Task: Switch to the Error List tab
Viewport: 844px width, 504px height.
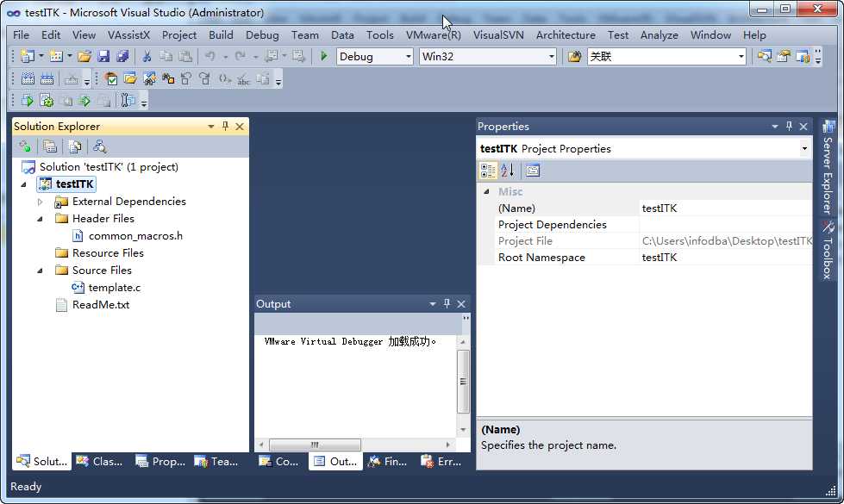Action: pyautogui.click(x=442, y=462)
